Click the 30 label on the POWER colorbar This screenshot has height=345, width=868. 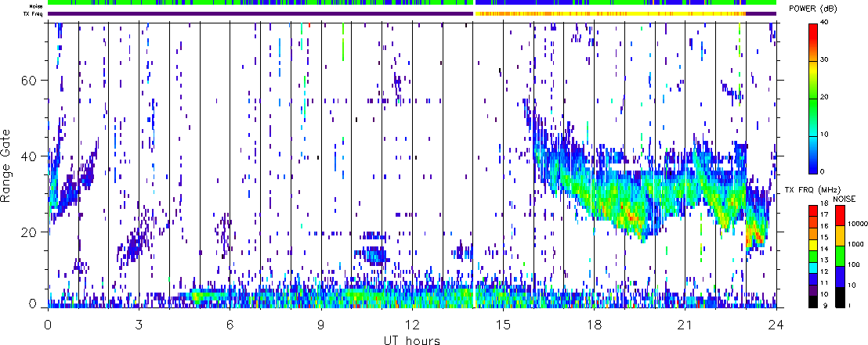pos(823,60)
